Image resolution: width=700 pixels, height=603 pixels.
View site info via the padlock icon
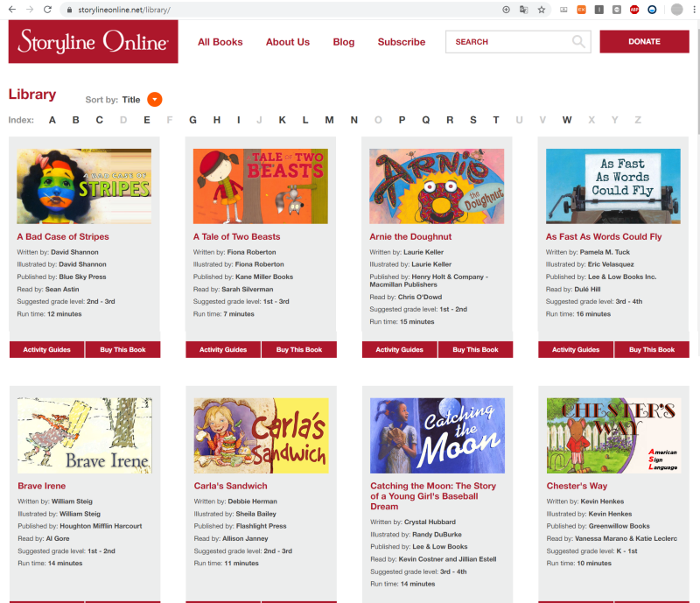[69, 10]
